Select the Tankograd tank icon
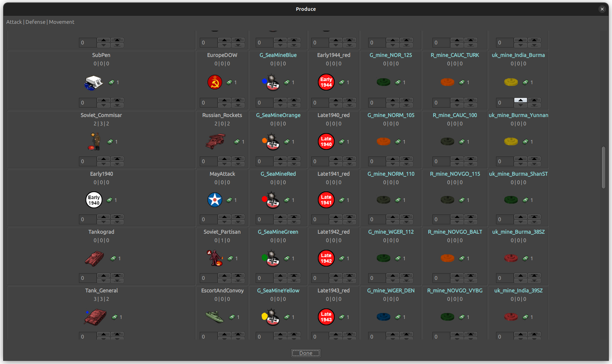Image resolution: width=612 pixels, height=364 pixels. pyautogui.click(x=94, y=259)
